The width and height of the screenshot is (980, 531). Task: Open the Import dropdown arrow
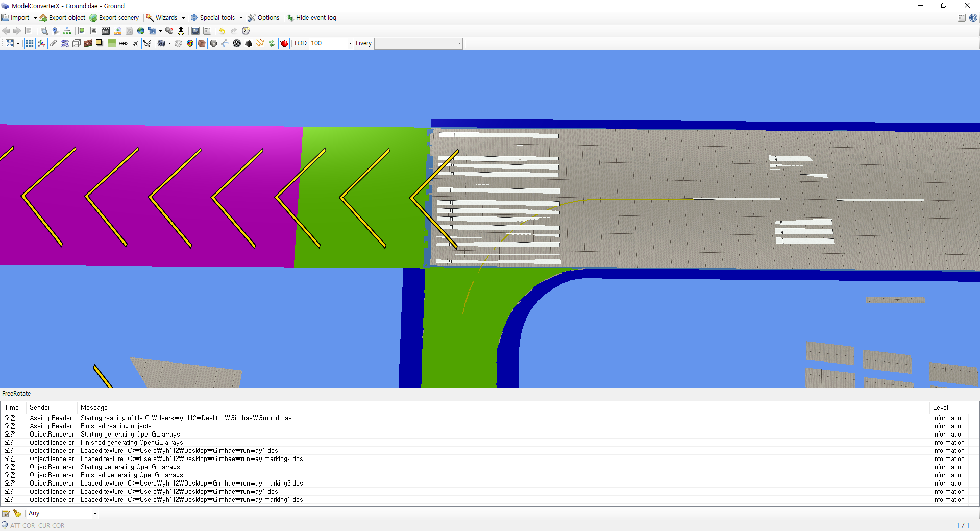[x=35, y=17]
